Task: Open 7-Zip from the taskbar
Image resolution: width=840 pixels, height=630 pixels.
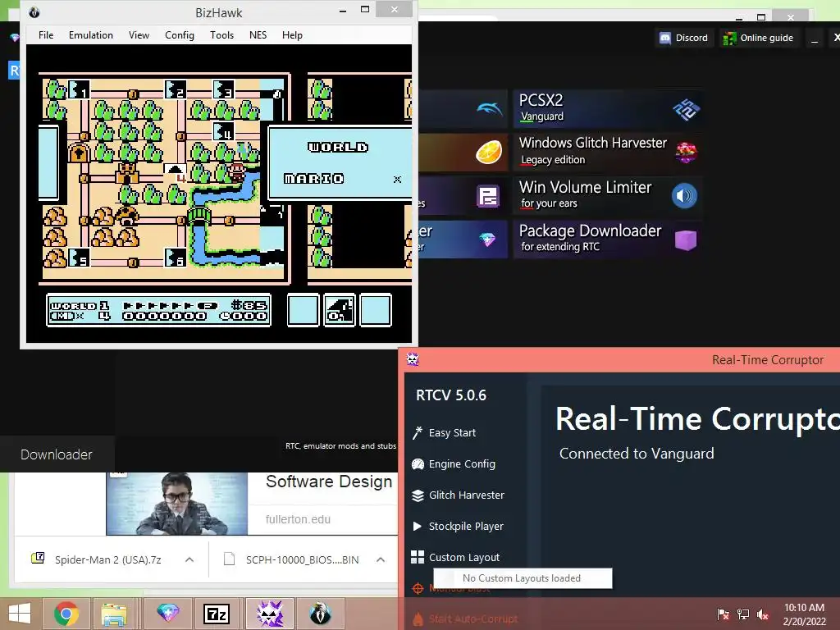Action: coord(217,614)
